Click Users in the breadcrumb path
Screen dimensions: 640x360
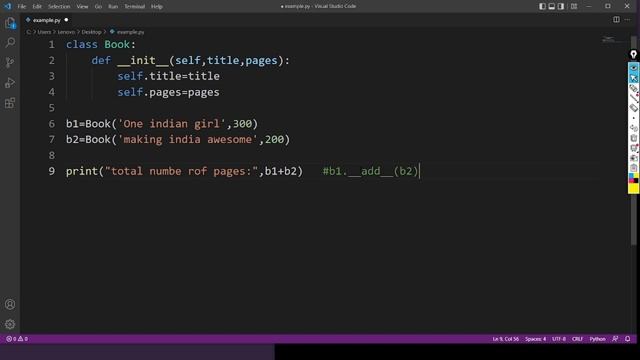[x=44, y=32]
